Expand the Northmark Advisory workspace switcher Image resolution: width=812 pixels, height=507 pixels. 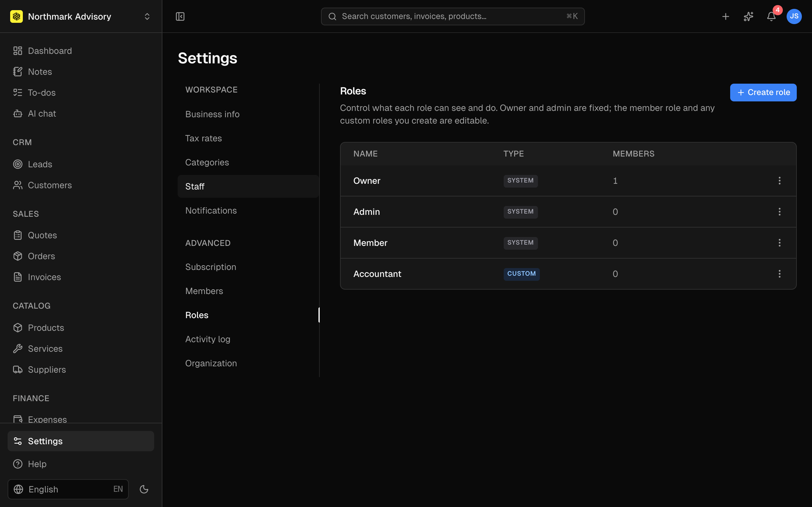pyautogui.click(x=81, y=16)
